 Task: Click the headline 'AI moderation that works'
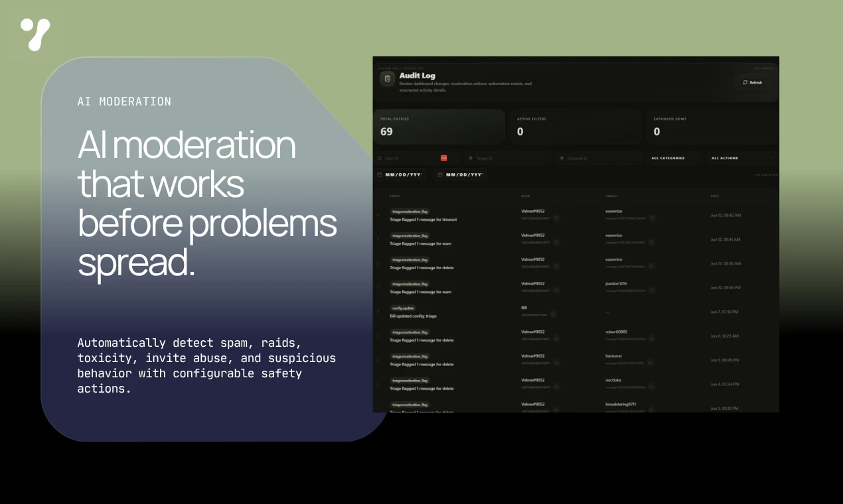[187, 164]
